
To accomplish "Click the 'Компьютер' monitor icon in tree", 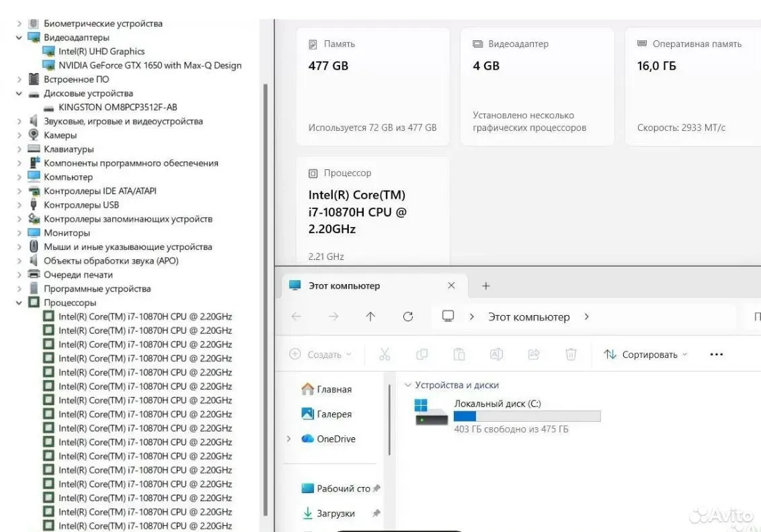I will tap(34, 177).
